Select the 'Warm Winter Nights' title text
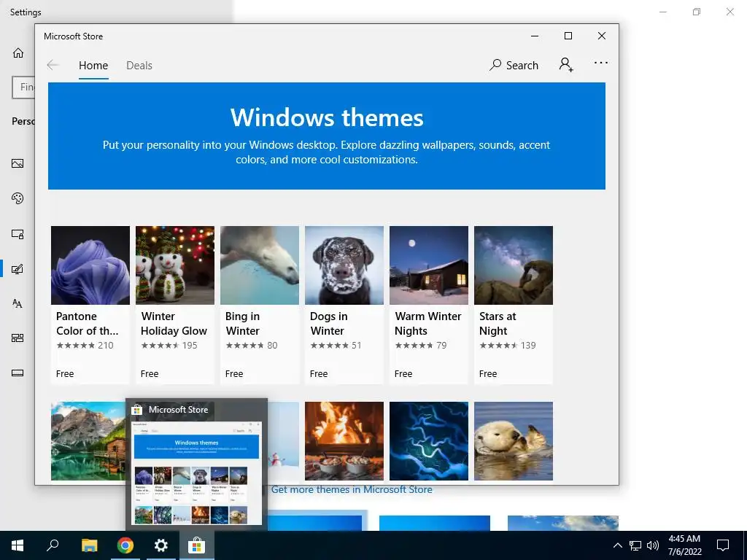 tap(427, 323)
